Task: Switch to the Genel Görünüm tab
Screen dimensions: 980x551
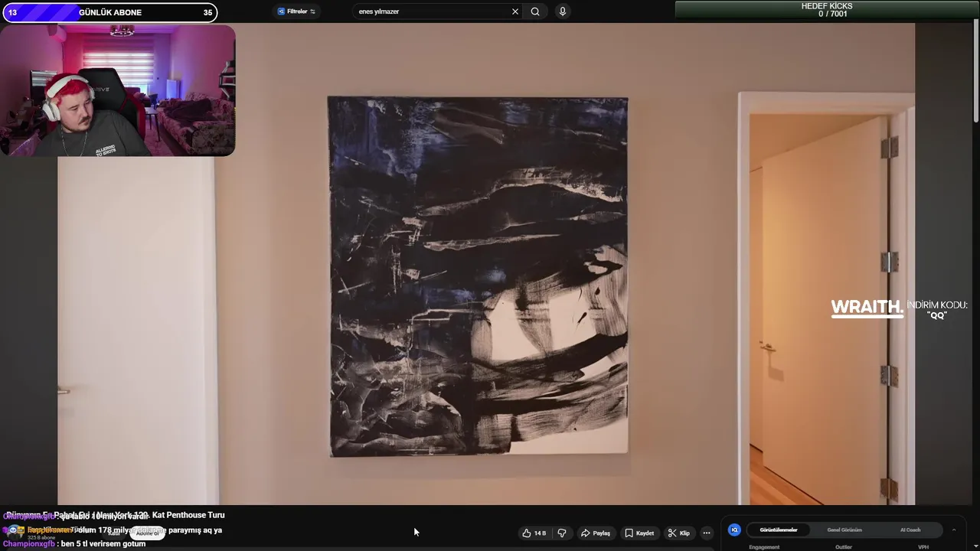Action: tap(844, 530)
